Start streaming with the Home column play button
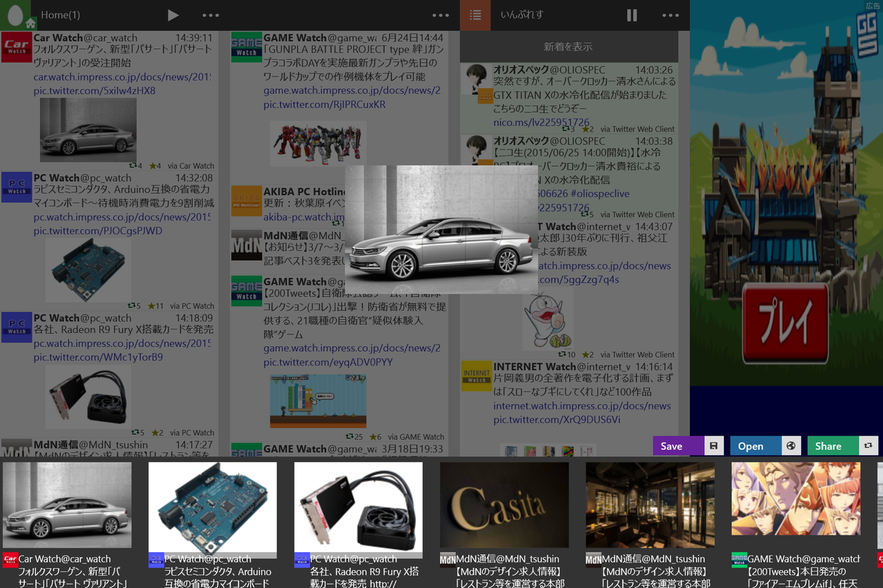883x588 pixels. [173, 15]
